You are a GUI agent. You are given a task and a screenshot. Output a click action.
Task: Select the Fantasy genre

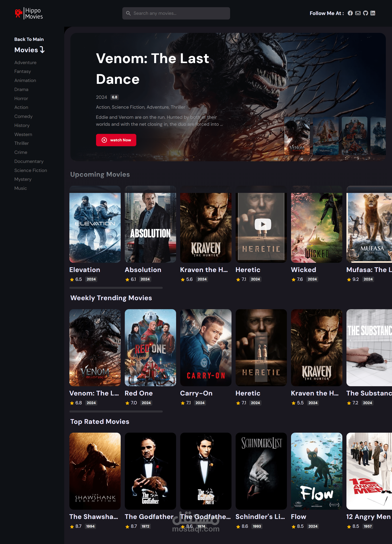coord(23,71)
